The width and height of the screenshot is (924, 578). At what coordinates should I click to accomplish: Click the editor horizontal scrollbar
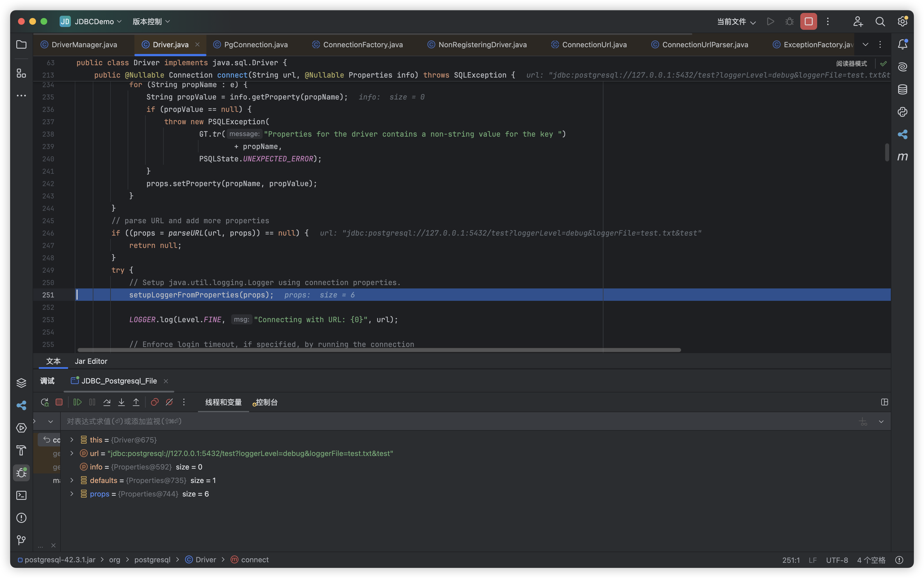tap(379, 350)
